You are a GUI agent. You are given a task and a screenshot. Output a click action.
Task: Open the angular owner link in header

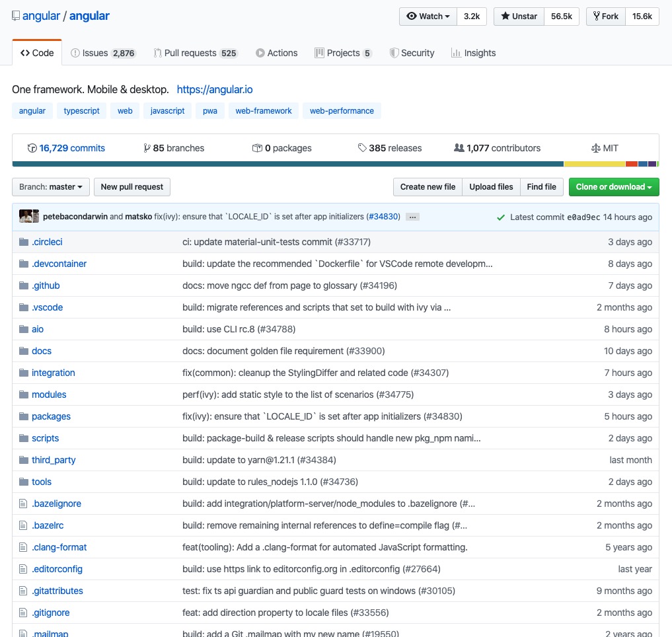coord(41,16)
